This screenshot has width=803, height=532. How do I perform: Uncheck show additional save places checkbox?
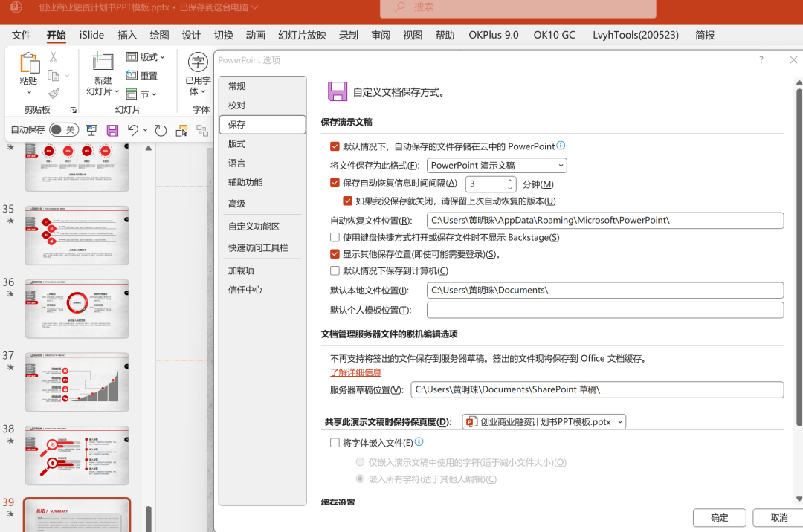click(x=335, y=253)
